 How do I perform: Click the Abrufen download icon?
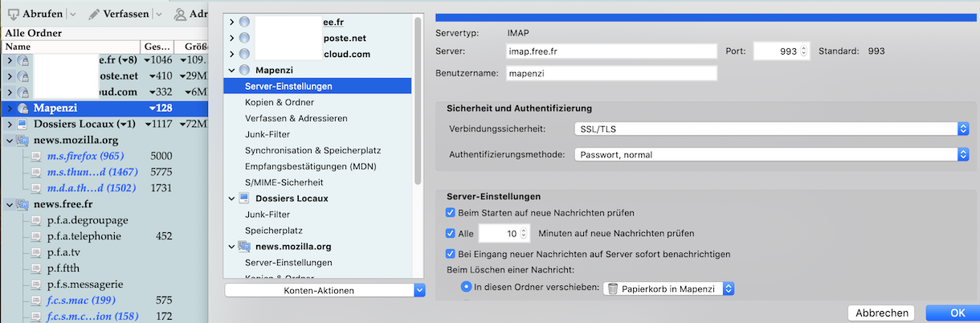click(x=14, y=14)
